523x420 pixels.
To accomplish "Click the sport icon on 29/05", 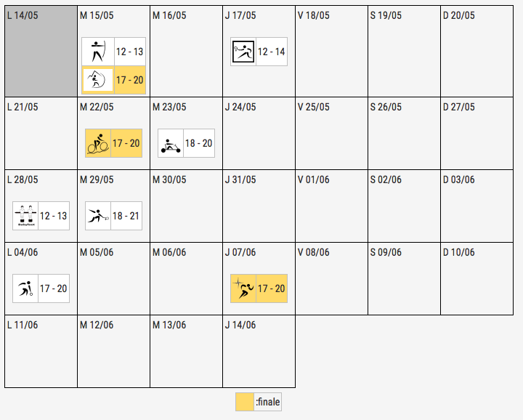I will (98, 216).
